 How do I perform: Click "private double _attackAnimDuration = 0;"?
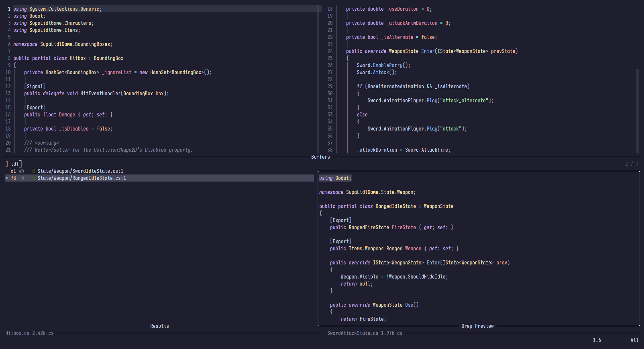(398, 23)
